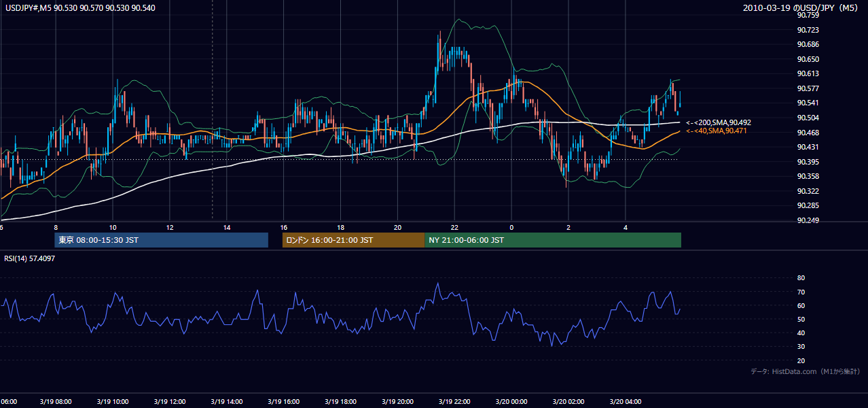Click the hour 20 tick under the chart
This screenshot has height=408, width=868.
point(398,228)
